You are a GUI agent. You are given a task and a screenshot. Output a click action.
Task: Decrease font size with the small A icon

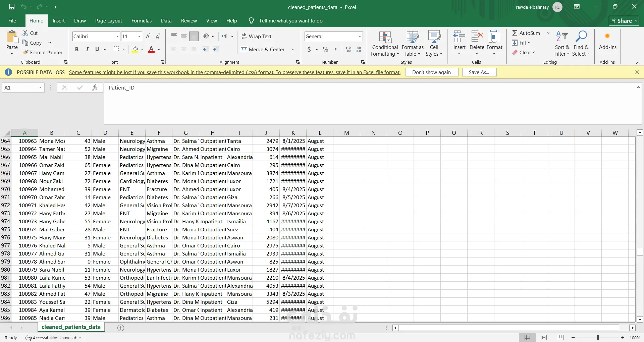click(x=158, y=36)
